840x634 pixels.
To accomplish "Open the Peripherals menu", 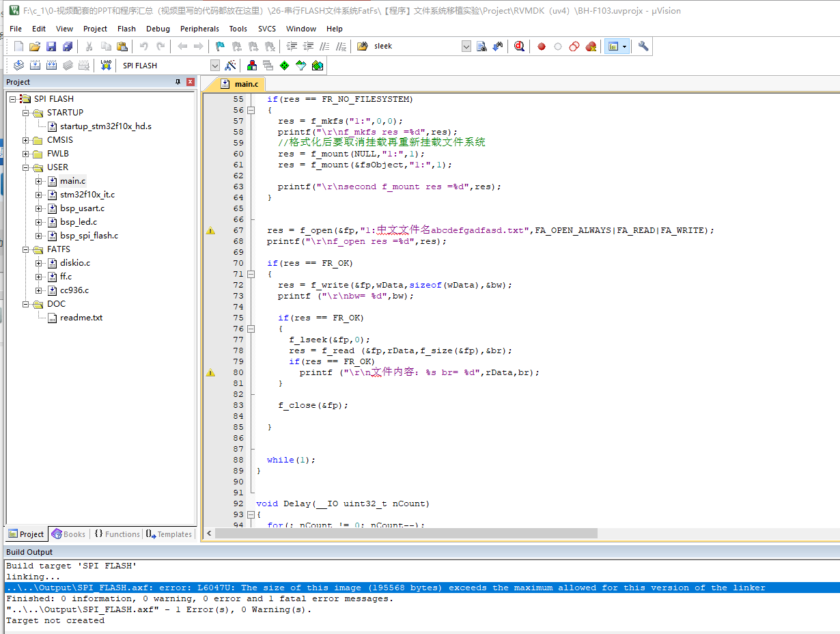I will pos(199,29).
